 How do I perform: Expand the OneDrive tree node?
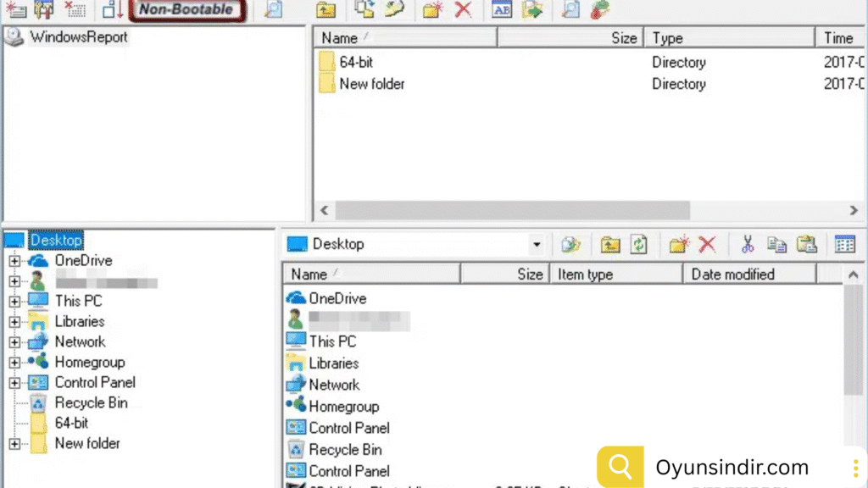[x=14, y=261]
